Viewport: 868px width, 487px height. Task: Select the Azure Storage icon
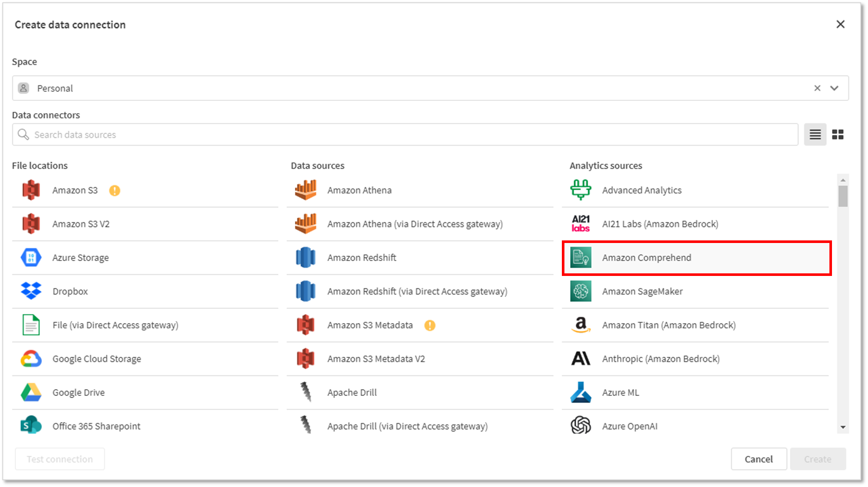pos(31,257)
